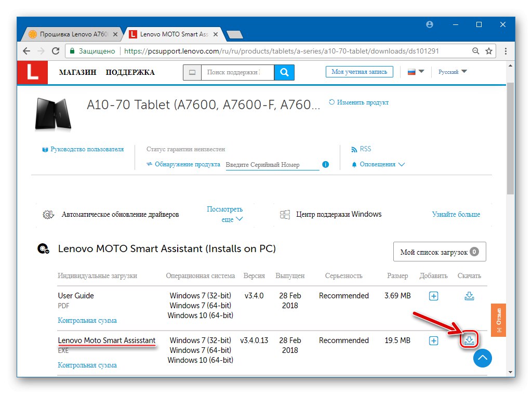Click the orange 'Отзыв' feedback tab
The width and height of the screenshot is (532, 394).
click(x=498, y=320)
